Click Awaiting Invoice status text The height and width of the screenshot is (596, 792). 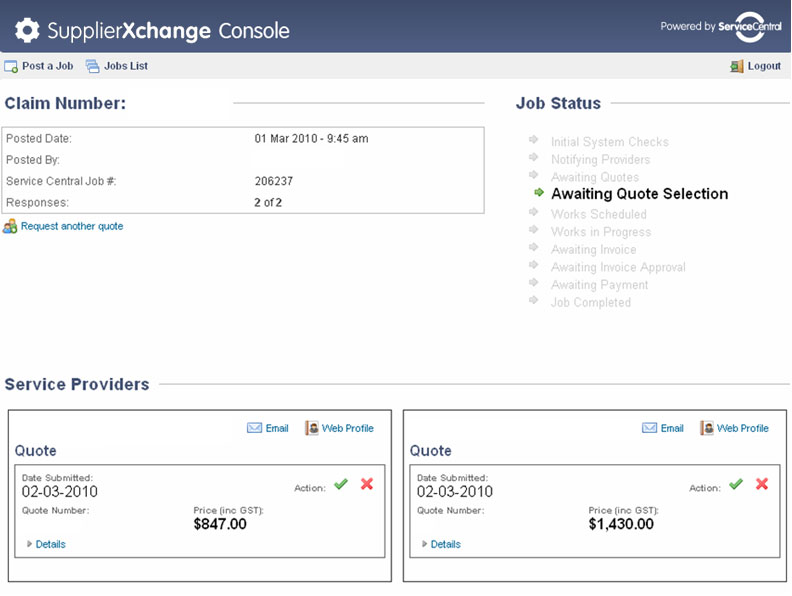pyautogui.click(x=593, y=250)
